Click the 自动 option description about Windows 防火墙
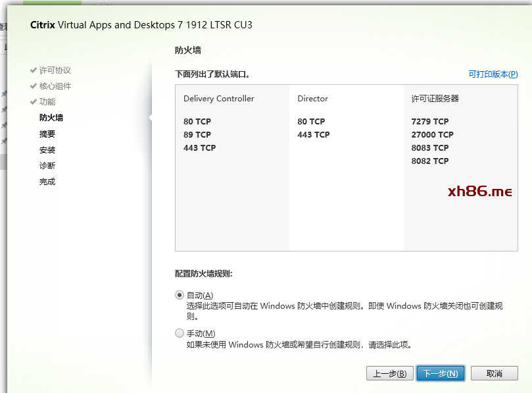 point(345,311)
